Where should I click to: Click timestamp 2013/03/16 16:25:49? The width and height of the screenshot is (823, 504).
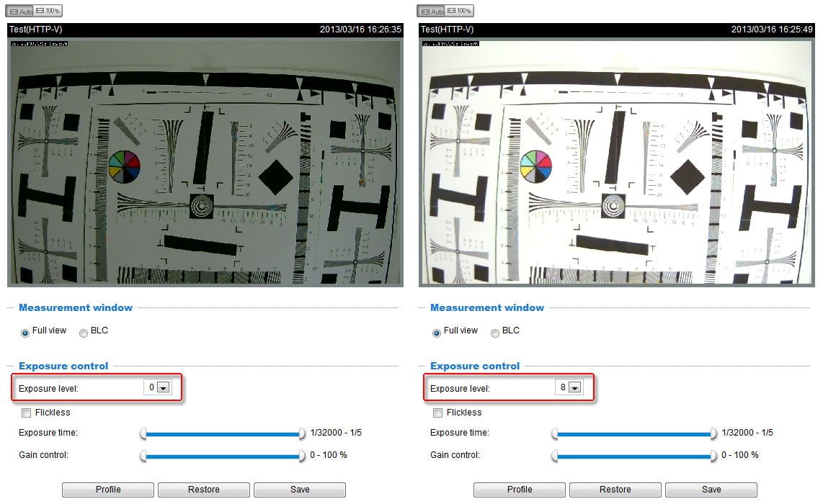click(772, 30)
